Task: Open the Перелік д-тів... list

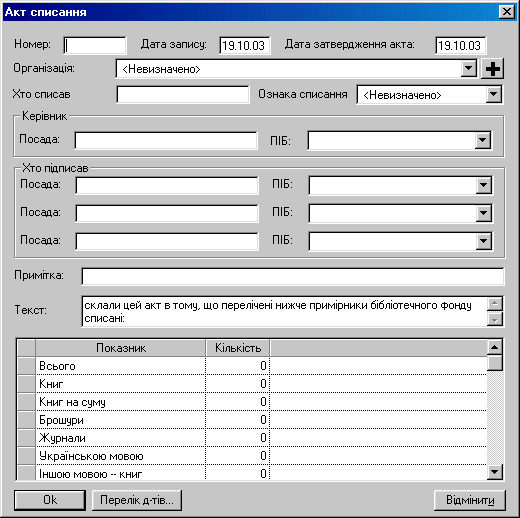Action: coord(137,500)
